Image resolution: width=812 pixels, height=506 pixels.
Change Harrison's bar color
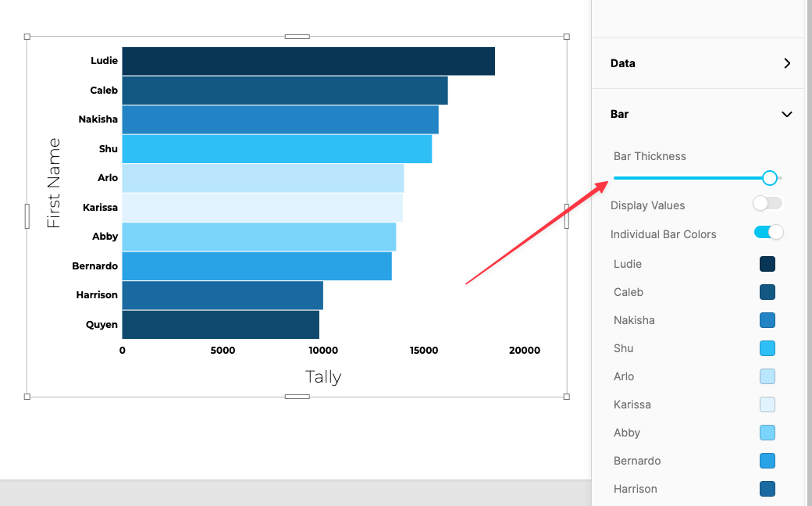[x=767, y=489]
